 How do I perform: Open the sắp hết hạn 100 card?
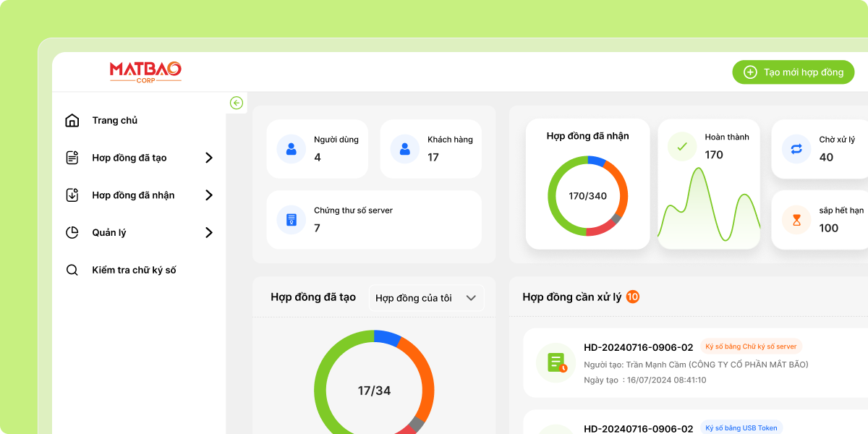coord(820,219)
